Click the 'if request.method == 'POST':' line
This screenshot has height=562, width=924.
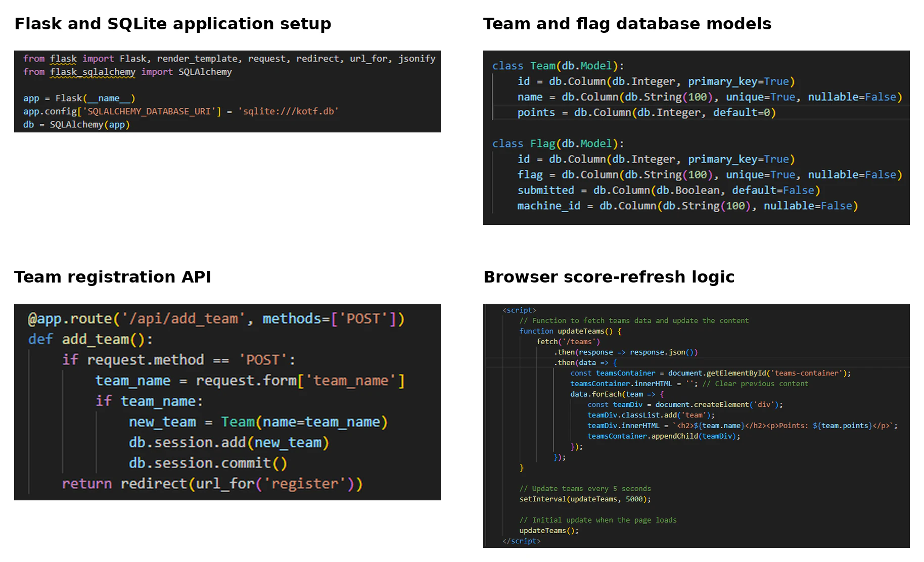[x=179, y=360]
